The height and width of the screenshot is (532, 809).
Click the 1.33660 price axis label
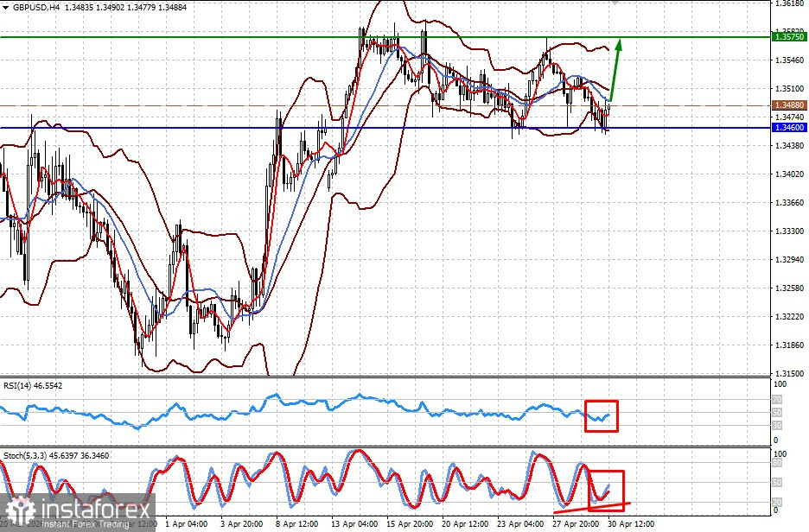click(x=789, y=203)
